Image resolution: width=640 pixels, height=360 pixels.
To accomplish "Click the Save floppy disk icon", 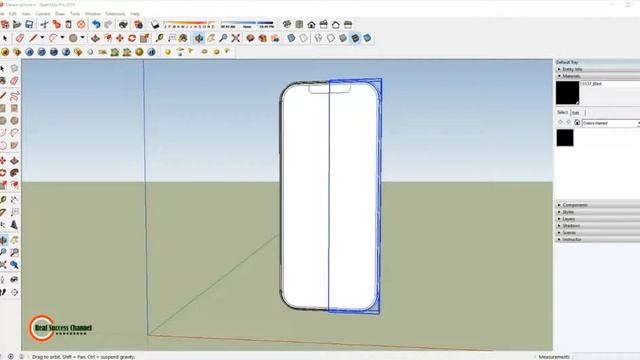I will pyautogui.click(x=29, y=24).
